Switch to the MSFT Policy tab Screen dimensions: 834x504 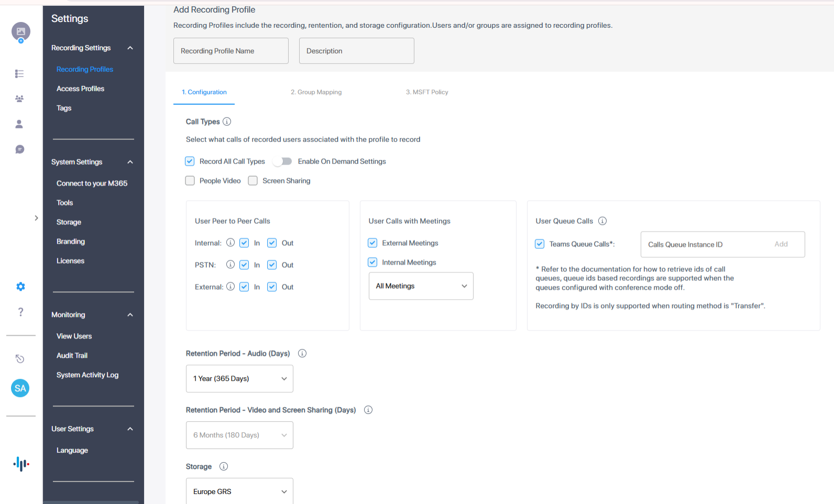427,92
